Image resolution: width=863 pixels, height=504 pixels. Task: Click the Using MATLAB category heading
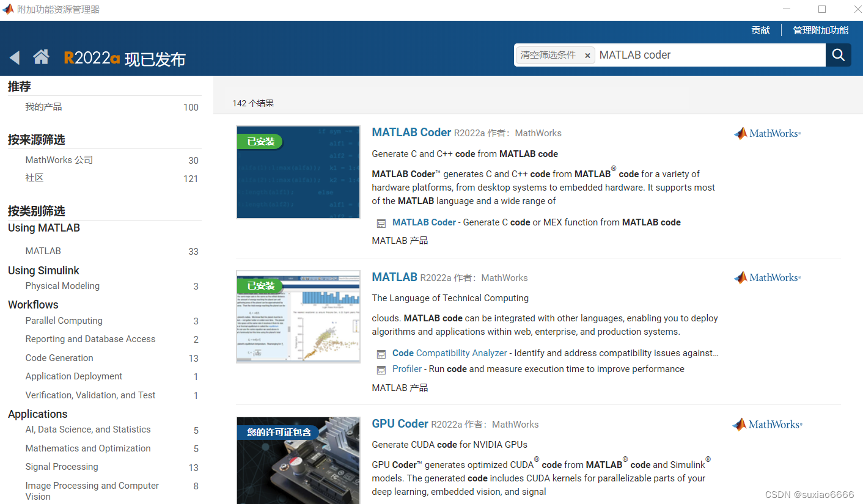(x=44, y=228)
